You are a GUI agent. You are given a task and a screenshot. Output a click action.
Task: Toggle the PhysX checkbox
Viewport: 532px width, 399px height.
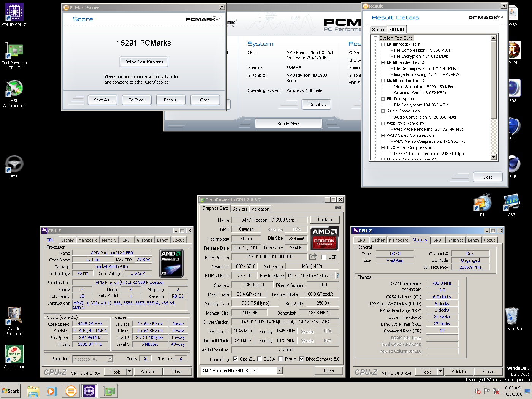click(280, 359)
